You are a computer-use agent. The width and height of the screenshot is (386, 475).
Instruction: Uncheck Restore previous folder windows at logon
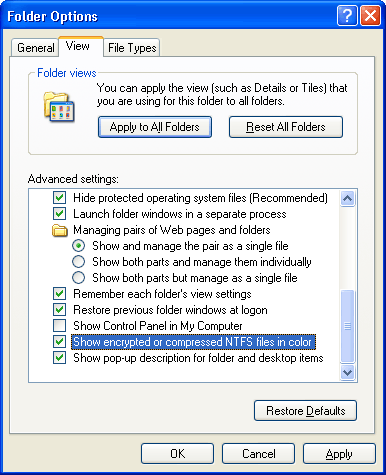tap(59, 310)
